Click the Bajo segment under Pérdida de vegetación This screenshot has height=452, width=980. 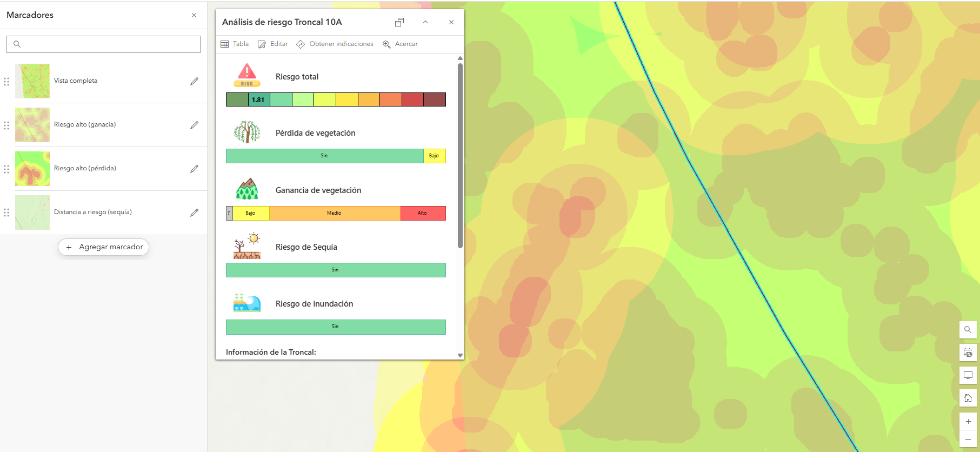coord(434,156)
